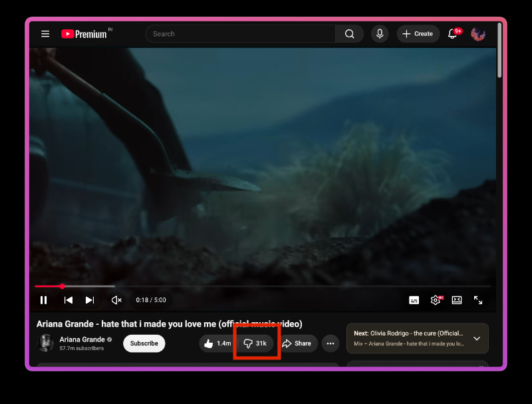The image size is (532, 404).
Task: Click the video title text
Action: click(x=170, y=324)
